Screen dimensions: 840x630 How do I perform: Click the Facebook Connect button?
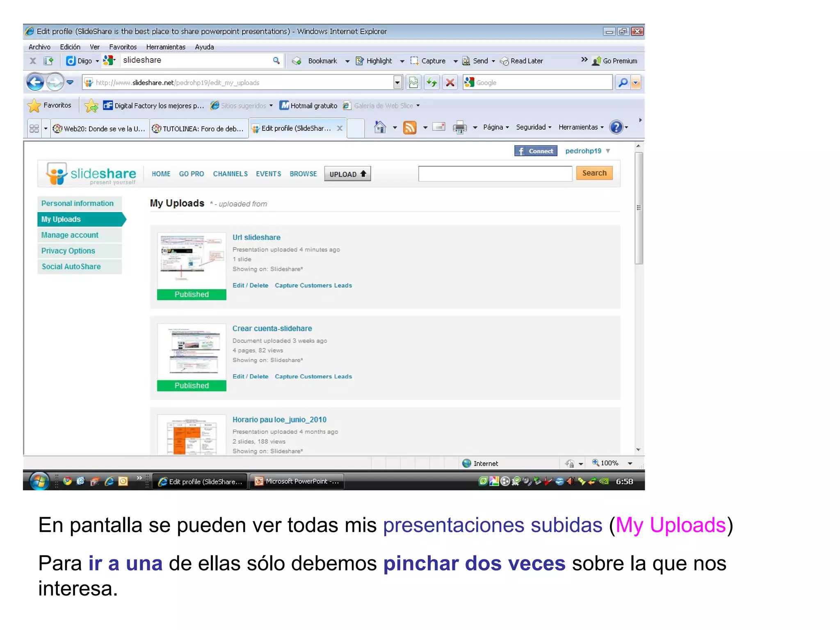[536, 151]
